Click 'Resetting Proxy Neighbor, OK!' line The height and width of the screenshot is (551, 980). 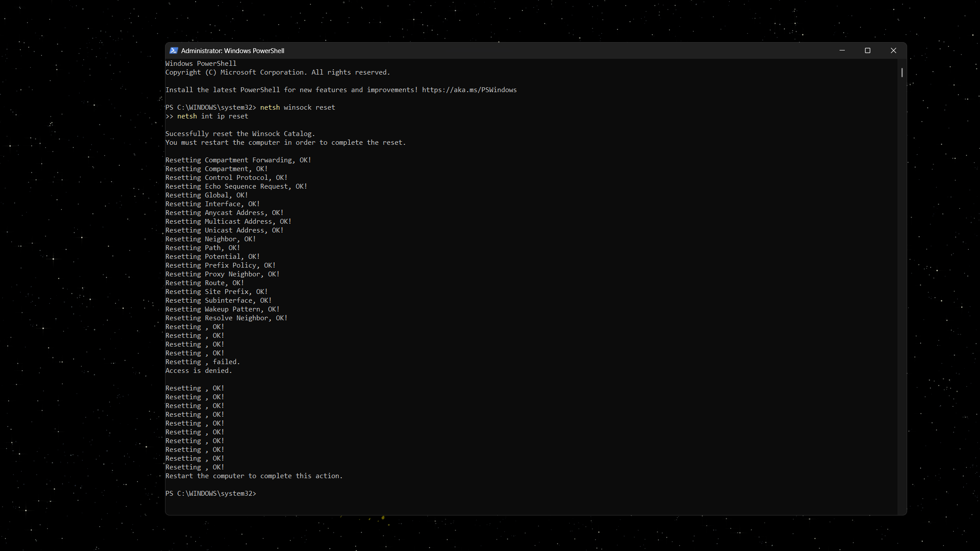223,274
